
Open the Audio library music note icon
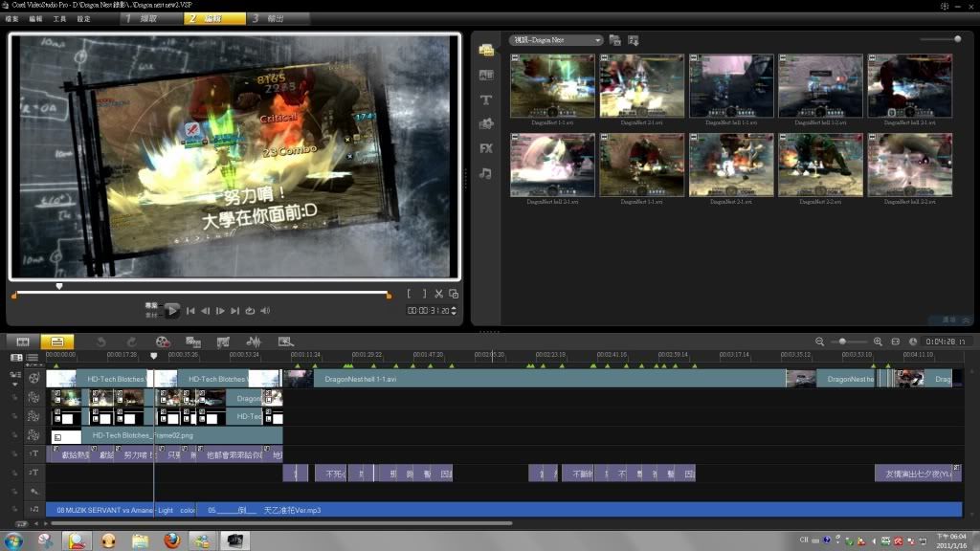coord(486,173)
